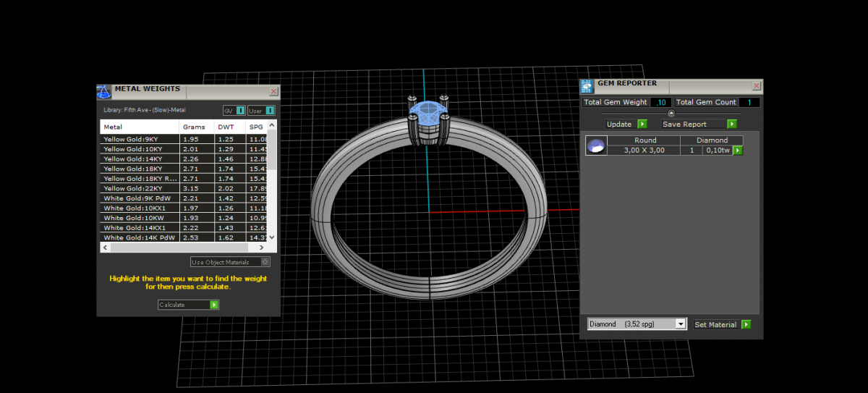Click the round gem thumbnail icon
Image resolution: width=868 pixels, height=393 pixels.
point(596,146)
